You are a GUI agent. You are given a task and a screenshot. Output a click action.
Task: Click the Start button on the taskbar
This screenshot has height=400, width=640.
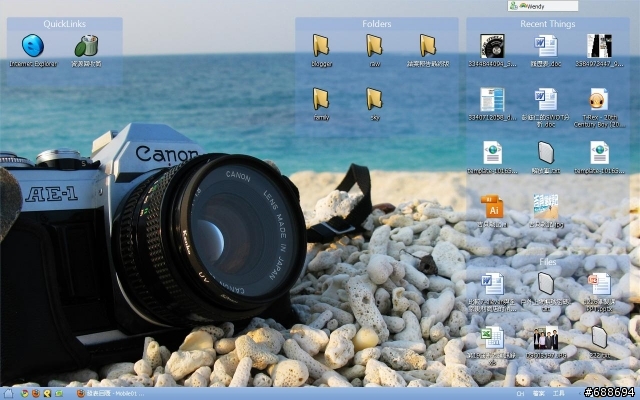click(x=10, y=393)
